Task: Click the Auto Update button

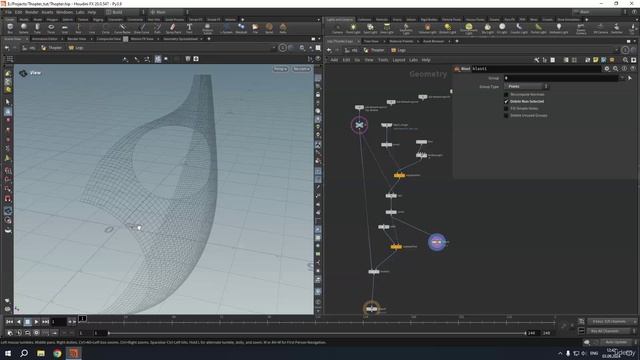Action: click(x=616, y=342)
